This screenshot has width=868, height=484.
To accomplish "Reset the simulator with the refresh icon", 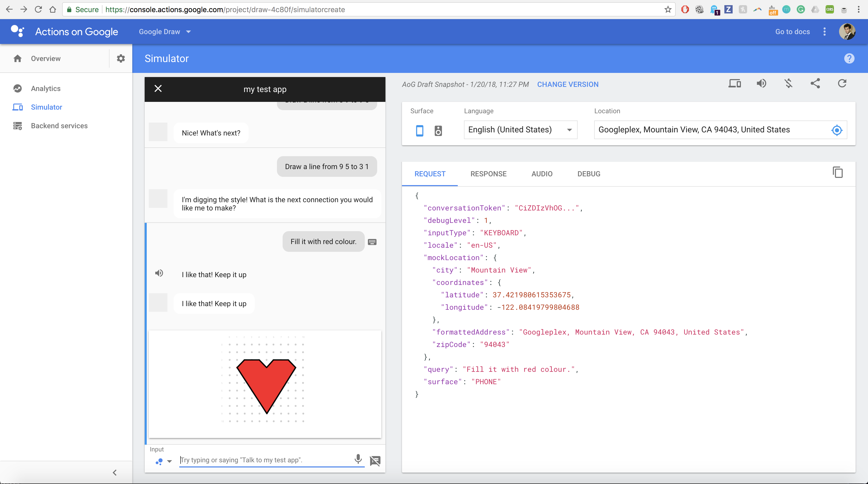I will coord(842,84).
